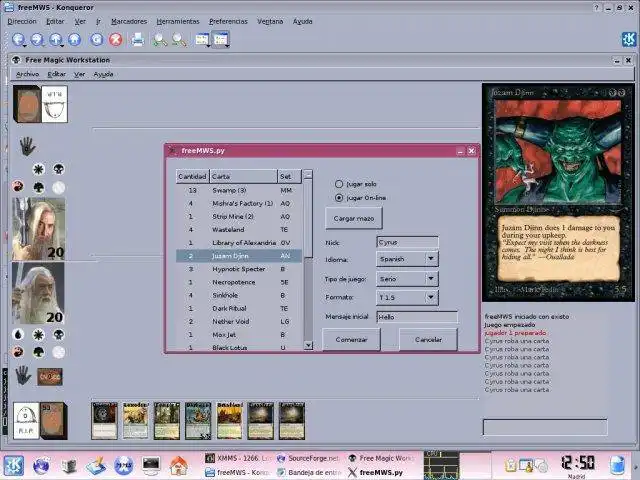Switch to the SourceForge.net taskbar entry

[x=309, y=458]
